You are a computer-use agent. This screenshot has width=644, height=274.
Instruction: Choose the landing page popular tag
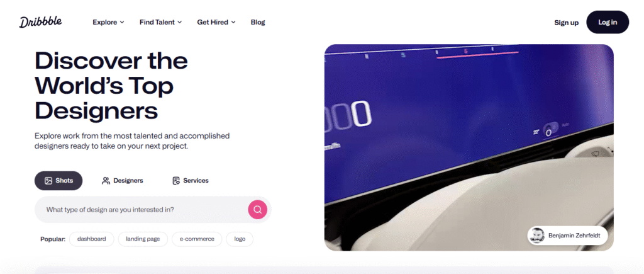point(143,239)
